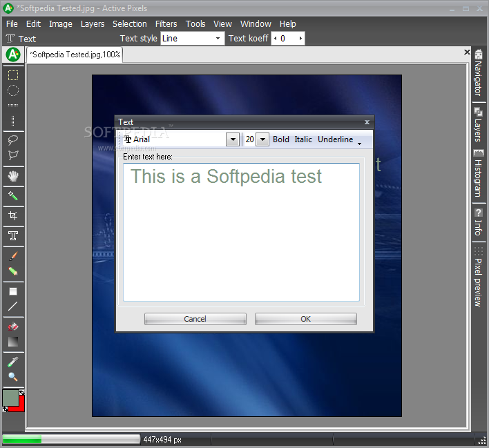Toggle Underline in Text dialog
Screen dimensions: 489x448
click(x=335, y=139)
